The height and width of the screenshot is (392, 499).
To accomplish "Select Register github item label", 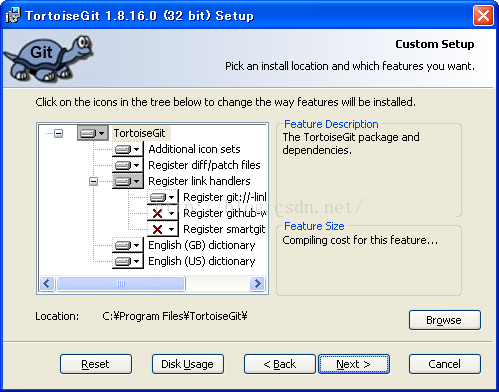I will pos(225,213).
